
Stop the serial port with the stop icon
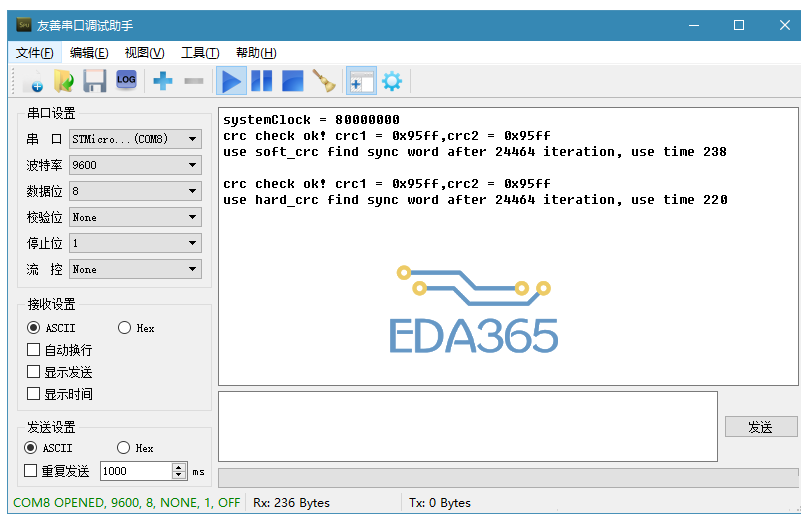(x=293, y=81)
